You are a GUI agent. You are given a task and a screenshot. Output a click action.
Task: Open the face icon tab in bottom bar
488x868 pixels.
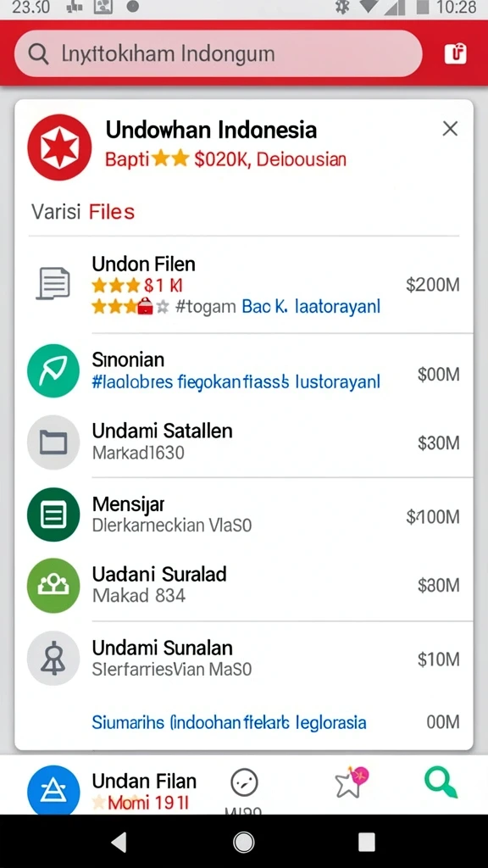(244, 782)
